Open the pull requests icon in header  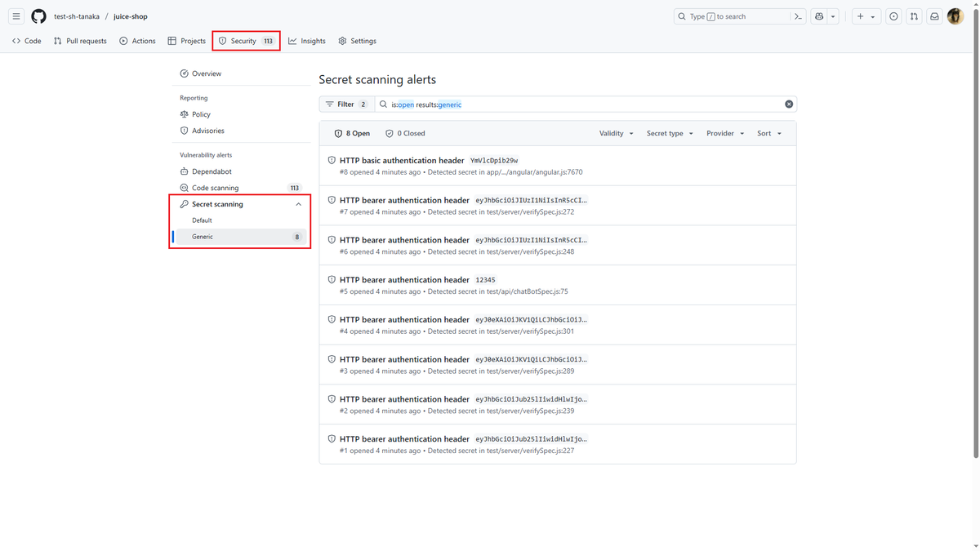[x=914, y=16]
